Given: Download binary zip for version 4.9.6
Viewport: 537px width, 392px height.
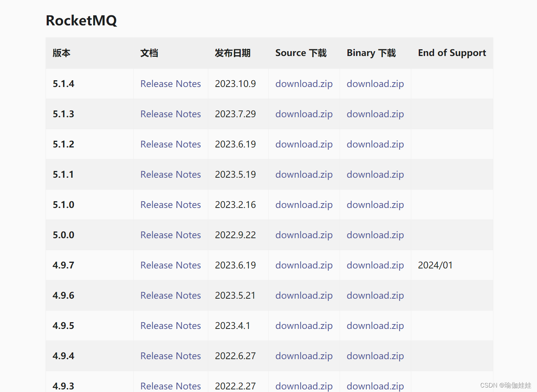Looking at the screenshot, I should [375, 295].
